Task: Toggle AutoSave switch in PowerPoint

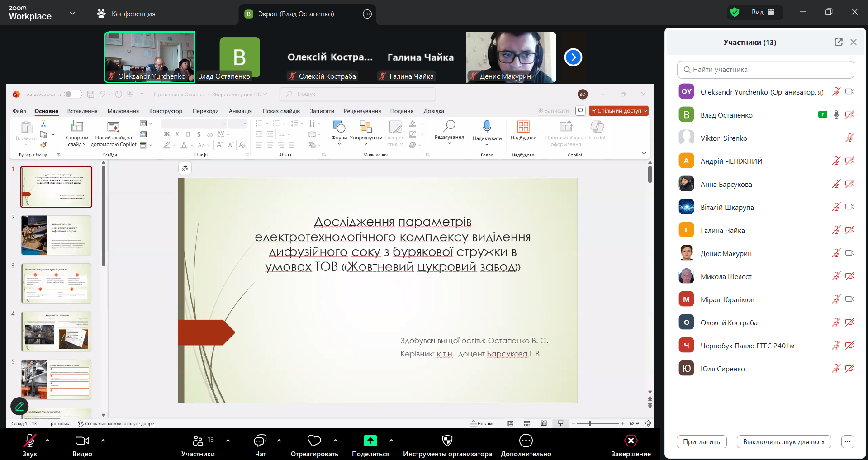Action: (x=72, y=94)
